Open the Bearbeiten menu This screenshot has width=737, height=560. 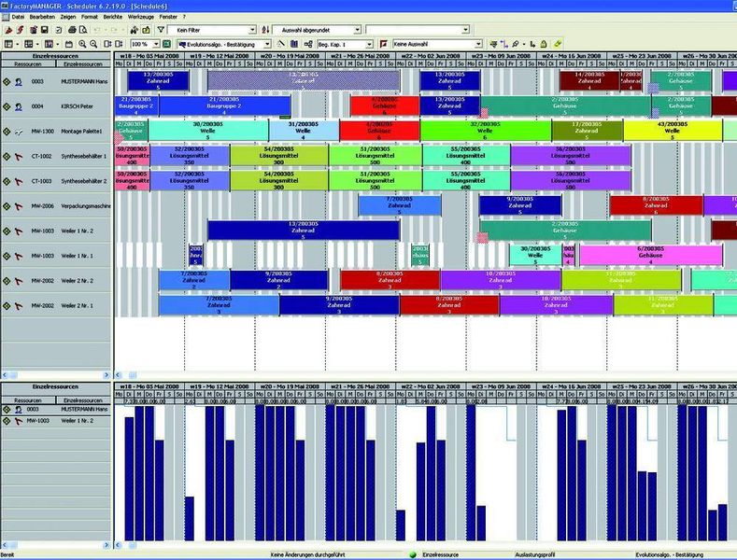[42, 17]
